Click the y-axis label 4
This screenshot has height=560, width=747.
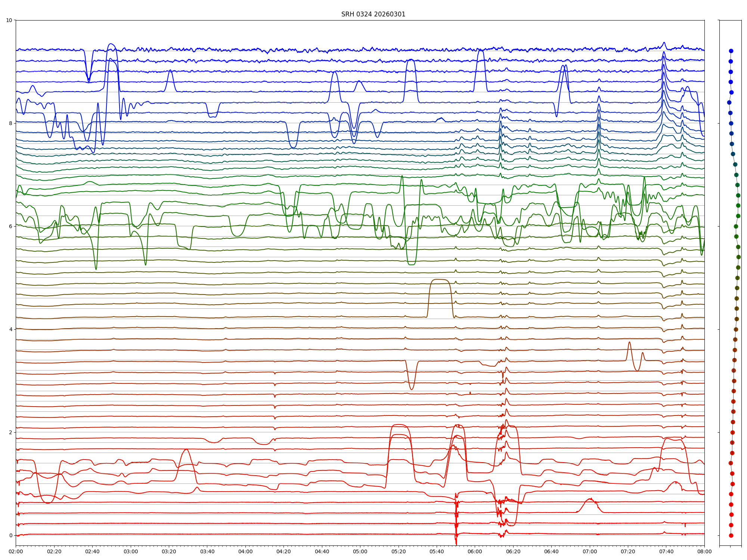10,329
